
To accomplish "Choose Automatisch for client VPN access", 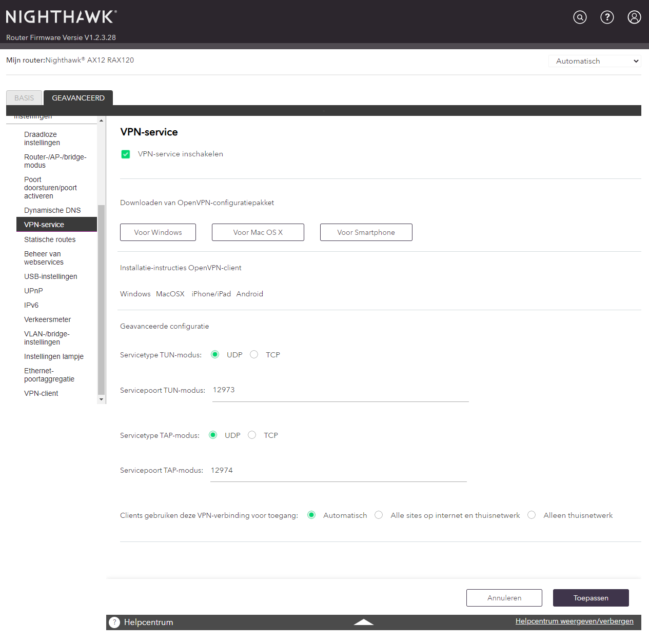I will click(x=311, y=515).
